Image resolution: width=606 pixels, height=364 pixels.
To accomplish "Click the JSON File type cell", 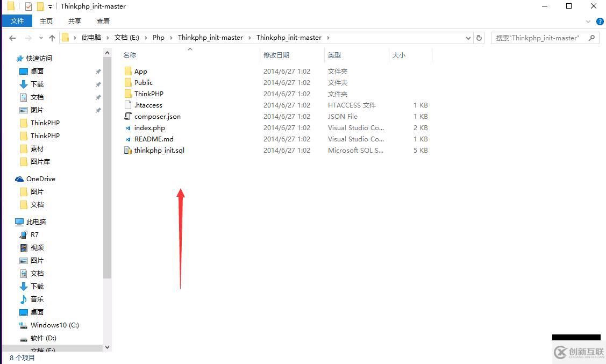I will 343,116.
